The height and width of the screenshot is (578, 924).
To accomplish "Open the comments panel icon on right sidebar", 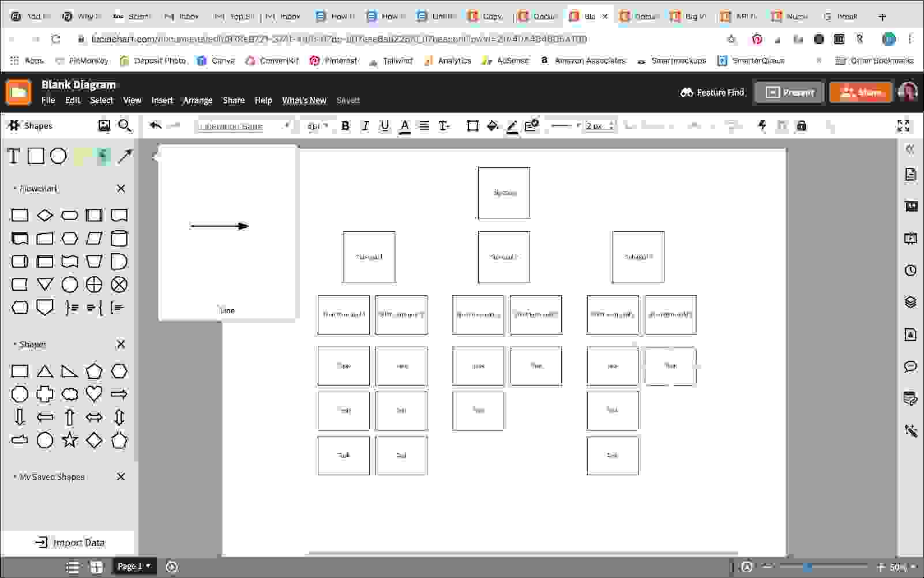I will pos(910,366).
